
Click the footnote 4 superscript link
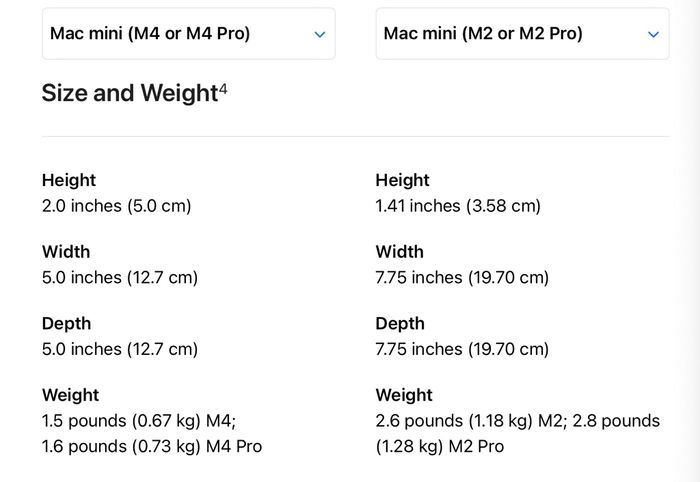[223, 88]
